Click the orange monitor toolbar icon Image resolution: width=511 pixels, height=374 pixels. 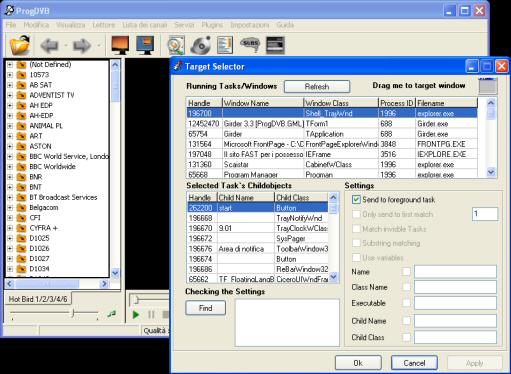point(120,45)
